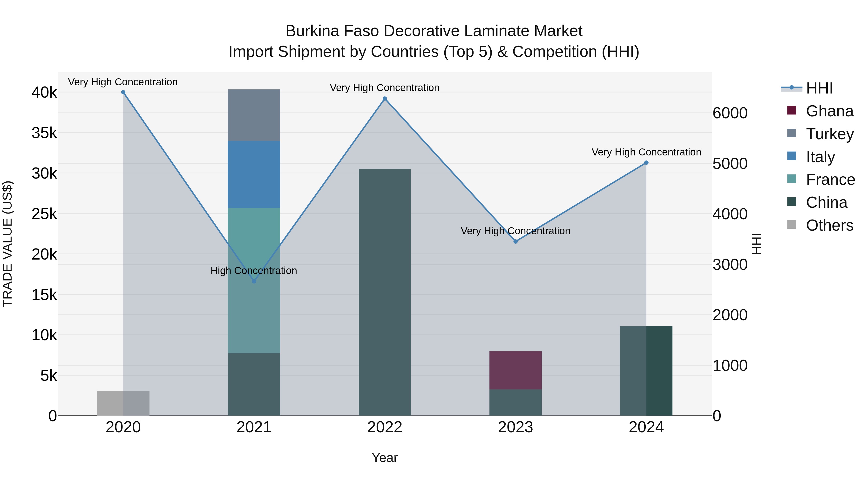This screenshot has width=868, height=488.
Task: Click the 2024 x-axis tick label
Action: coord(646,427)
